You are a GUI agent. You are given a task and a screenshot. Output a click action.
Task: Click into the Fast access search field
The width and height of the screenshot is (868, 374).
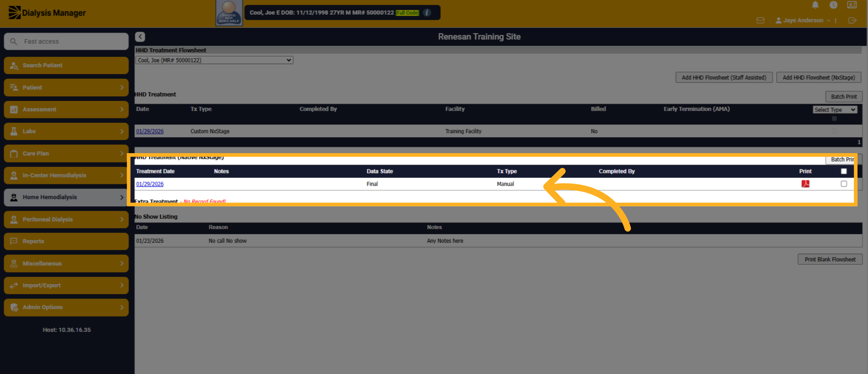(x=66, y=41)
